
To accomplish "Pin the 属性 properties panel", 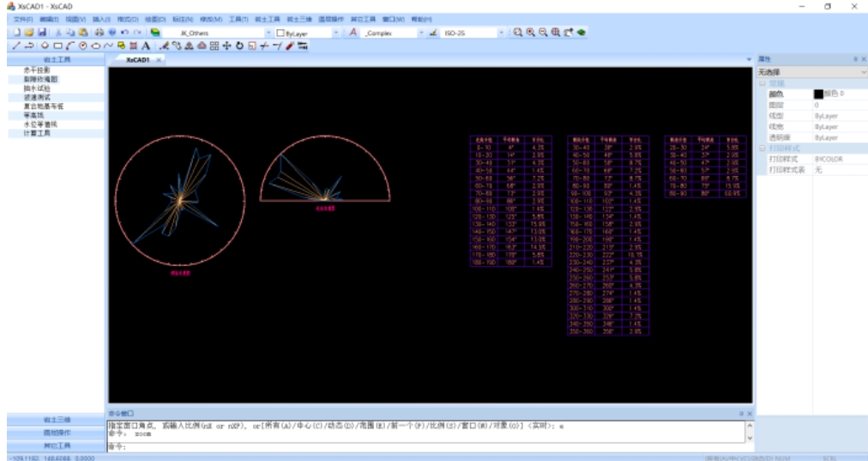I will click(x=855, y=58).
